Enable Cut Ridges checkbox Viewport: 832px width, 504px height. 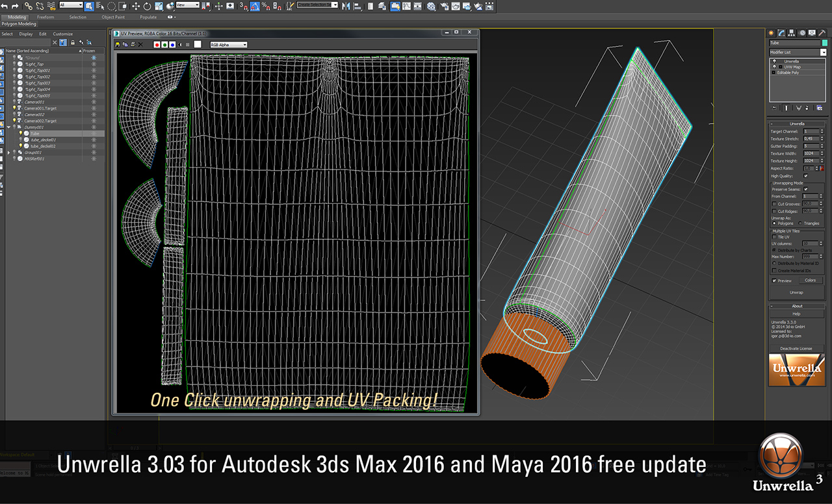point(773,211)
